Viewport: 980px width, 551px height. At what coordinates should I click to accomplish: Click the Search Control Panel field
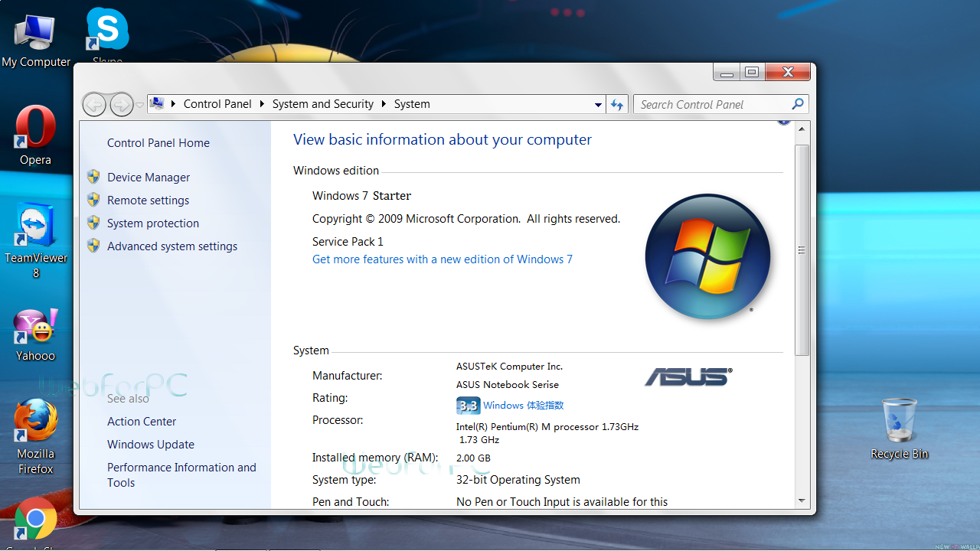712,104
